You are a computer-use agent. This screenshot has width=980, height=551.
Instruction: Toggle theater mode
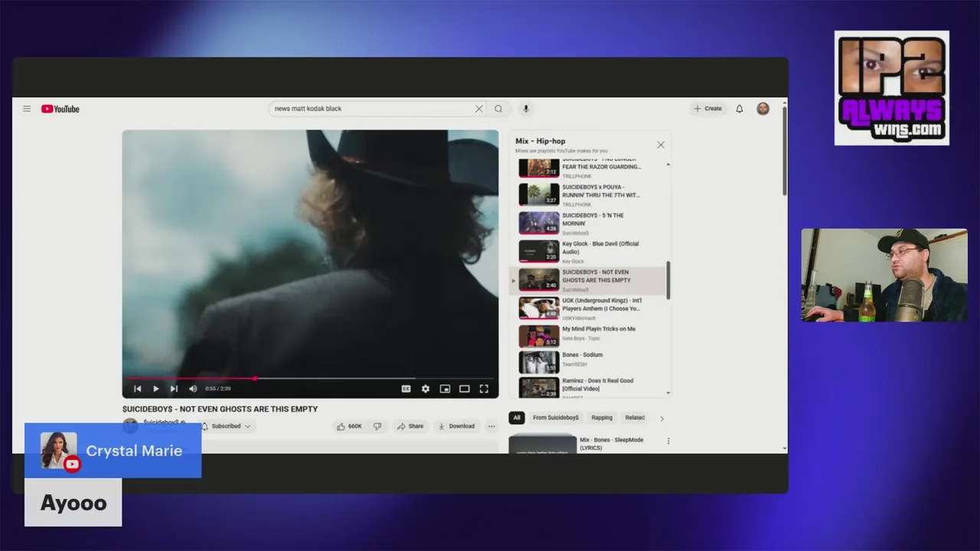pyautogui.click(x=464, y=389)
